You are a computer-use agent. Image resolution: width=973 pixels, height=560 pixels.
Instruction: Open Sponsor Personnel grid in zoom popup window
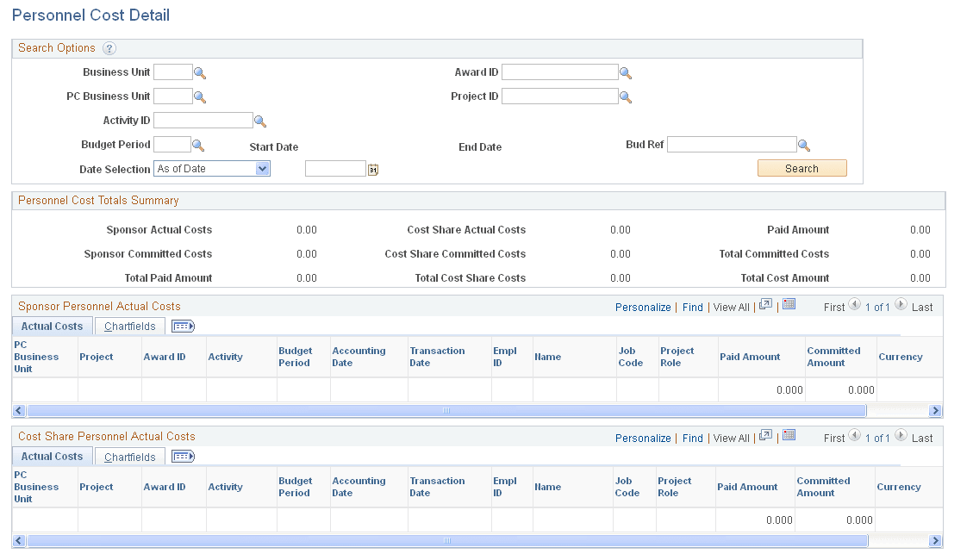[765, 304]
